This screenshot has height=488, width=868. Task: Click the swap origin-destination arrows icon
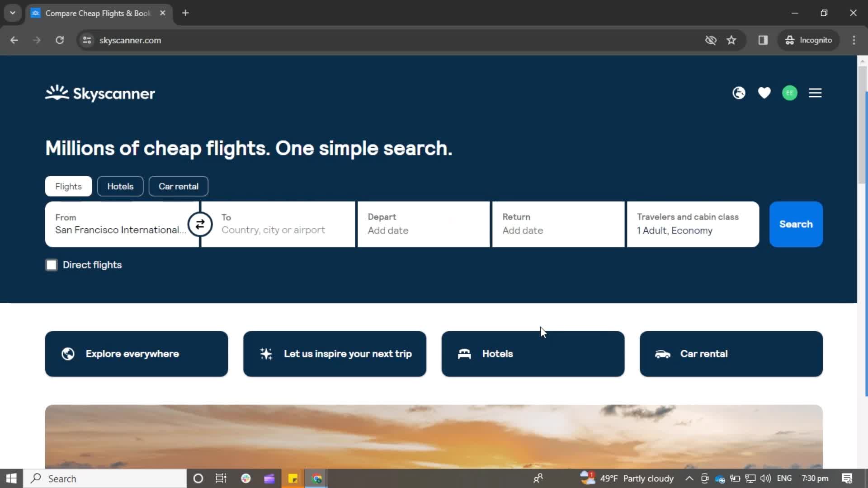[200, 224]
